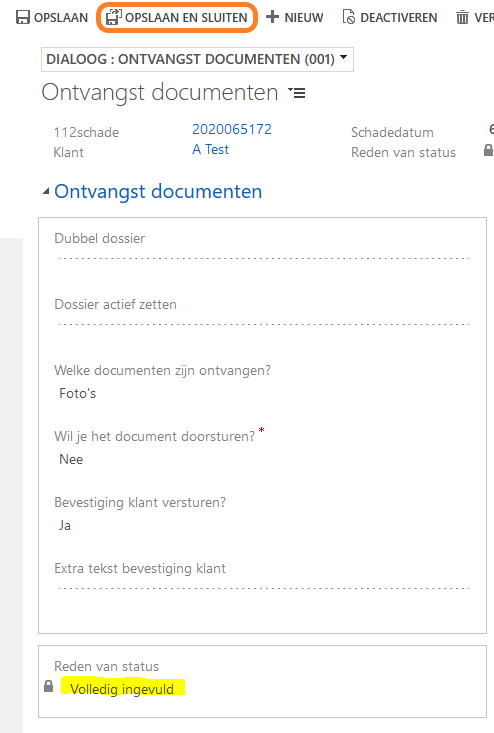
Task: Click the lock icon beside Volledig ingevuld
Action: tap(49, 686)
